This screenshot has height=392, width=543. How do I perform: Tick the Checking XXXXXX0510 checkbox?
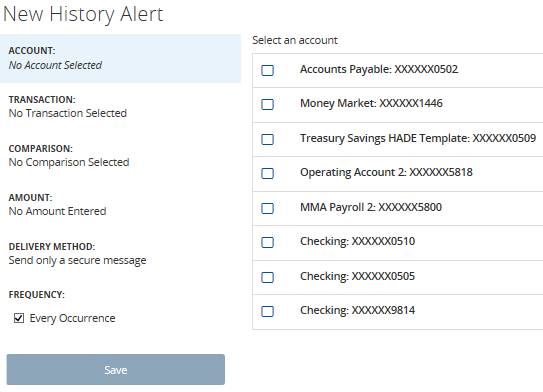pyautogui.click(x=267, y=242)
